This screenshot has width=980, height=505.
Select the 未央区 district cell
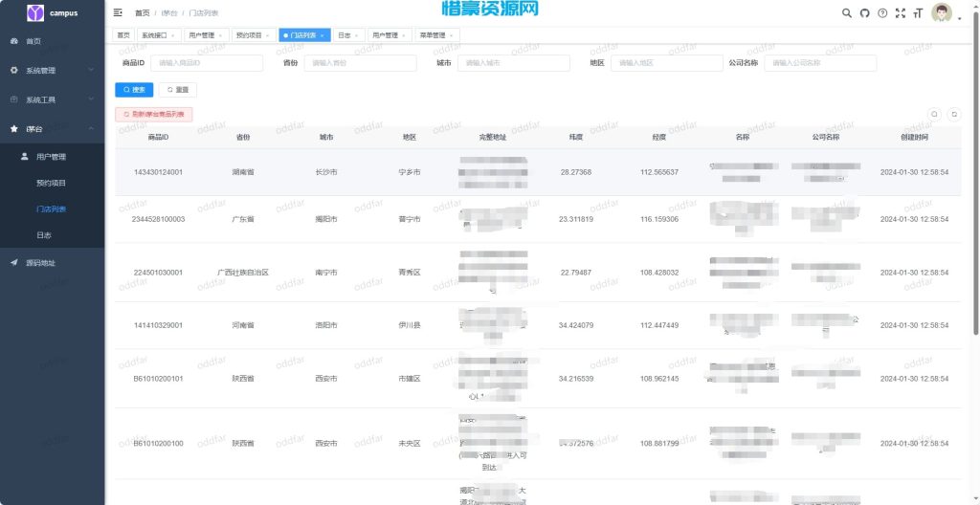pyautogui.click(x=410, y=444)
